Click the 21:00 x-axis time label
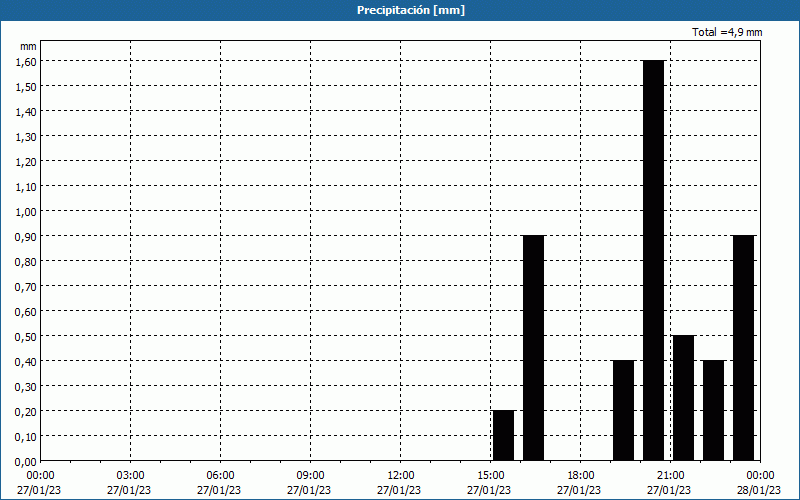The height and width of the screenshot is (500, 800). pos(670,475)
